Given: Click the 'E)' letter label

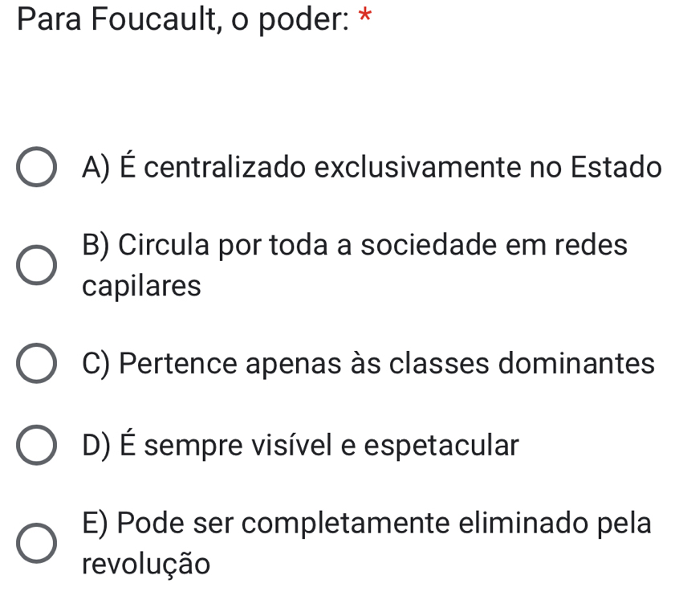Looking at the screenshot, I should click(96, 524).
